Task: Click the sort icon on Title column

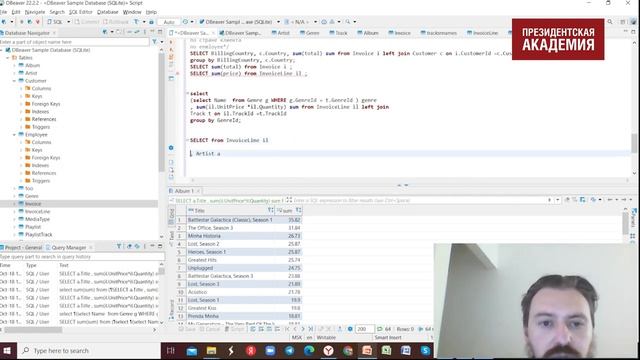Action: pos(270,211)
